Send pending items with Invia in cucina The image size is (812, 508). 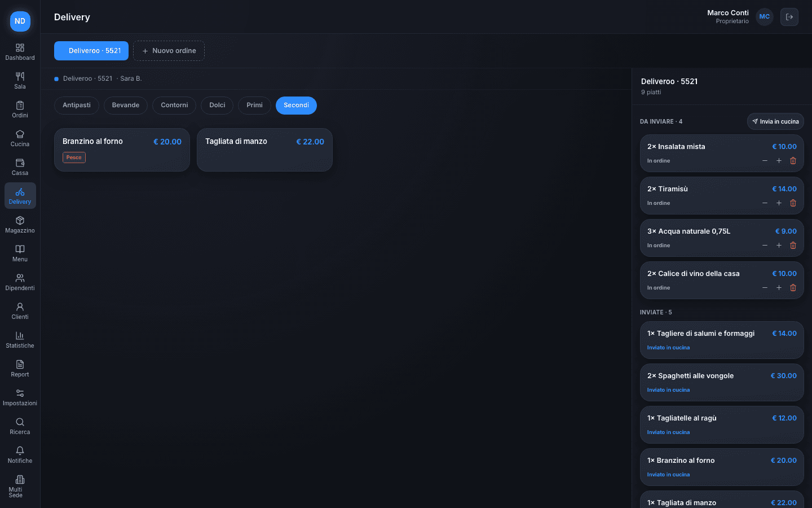pyautogui.click(x=775, y=121)
